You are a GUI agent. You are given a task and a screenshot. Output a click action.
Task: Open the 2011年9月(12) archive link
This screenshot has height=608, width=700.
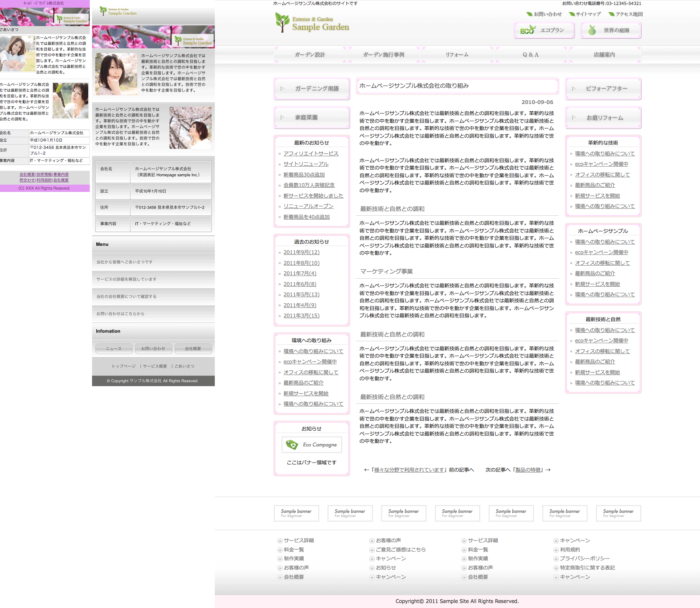coord(301,252)
